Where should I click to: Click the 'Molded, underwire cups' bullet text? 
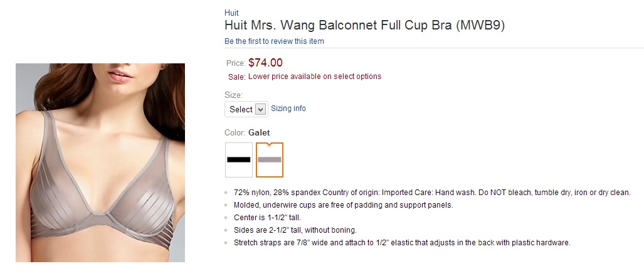[343, 205]
